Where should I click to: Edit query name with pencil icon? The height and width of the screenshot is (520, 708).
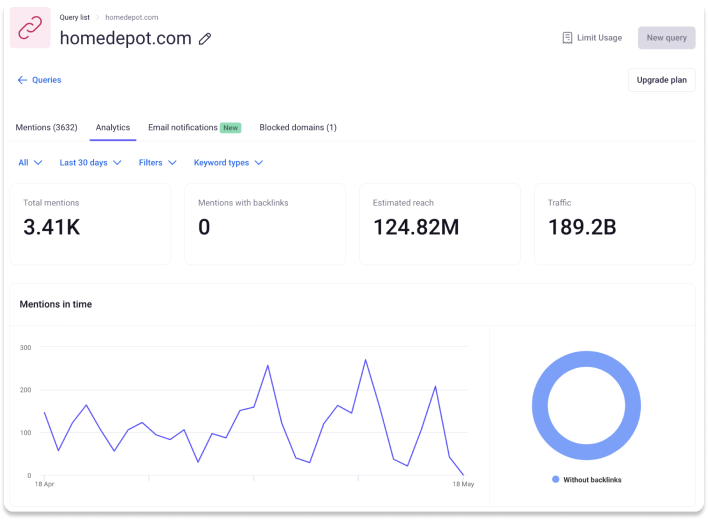click(205, 39)
